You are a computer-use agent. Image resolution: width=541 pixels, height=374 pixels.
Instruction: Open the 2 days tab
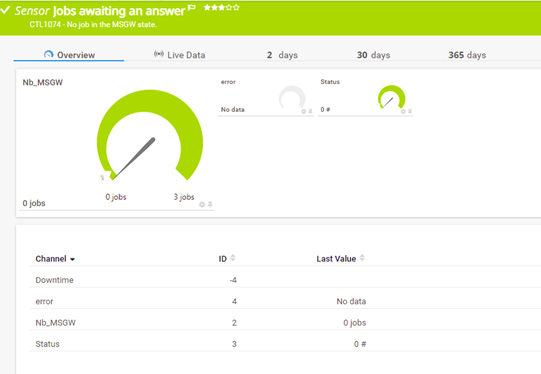[282, 55]
